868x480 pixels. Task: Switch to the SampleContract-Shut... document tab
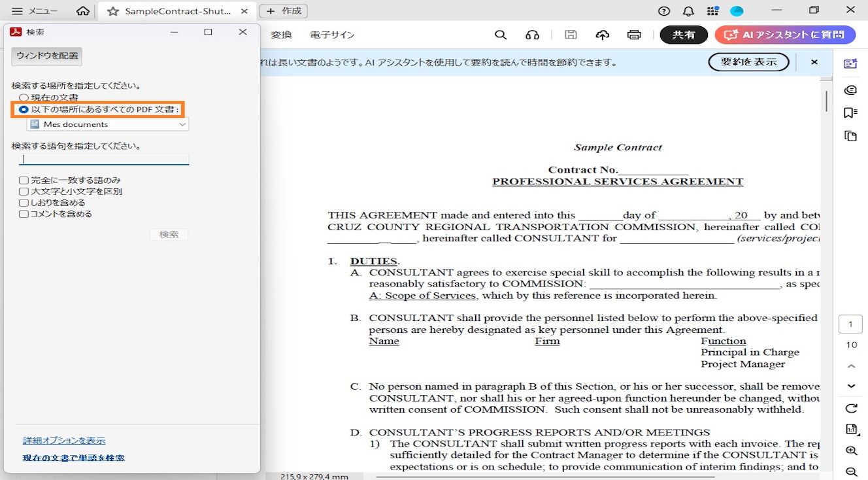pyautogui.click(x=177, y=11)
